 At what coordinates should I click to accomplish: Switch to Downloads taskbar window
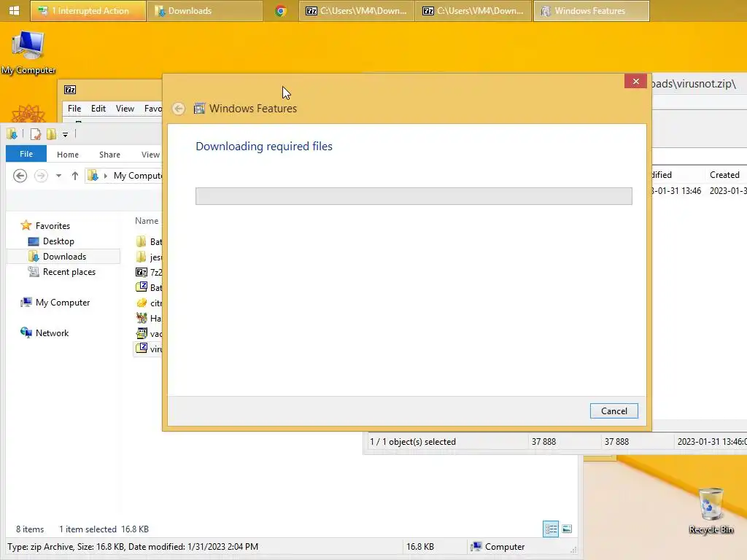point(204,11)
